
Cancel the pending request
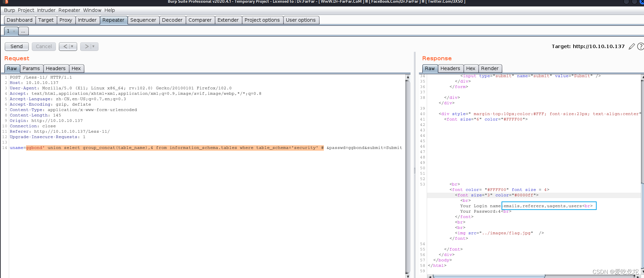44,46
